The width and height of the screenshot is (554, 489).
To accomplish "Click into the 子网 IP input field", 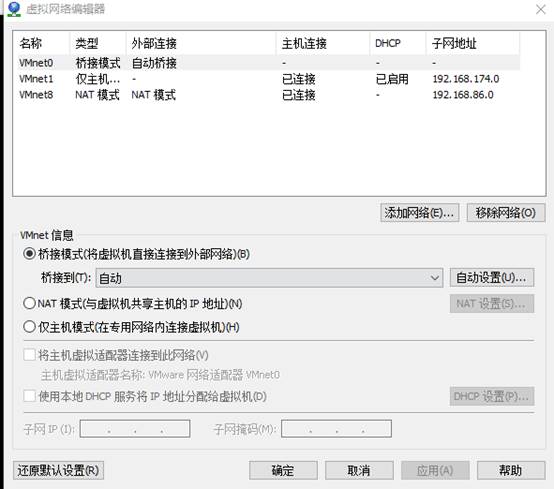I will click(135, 429).
